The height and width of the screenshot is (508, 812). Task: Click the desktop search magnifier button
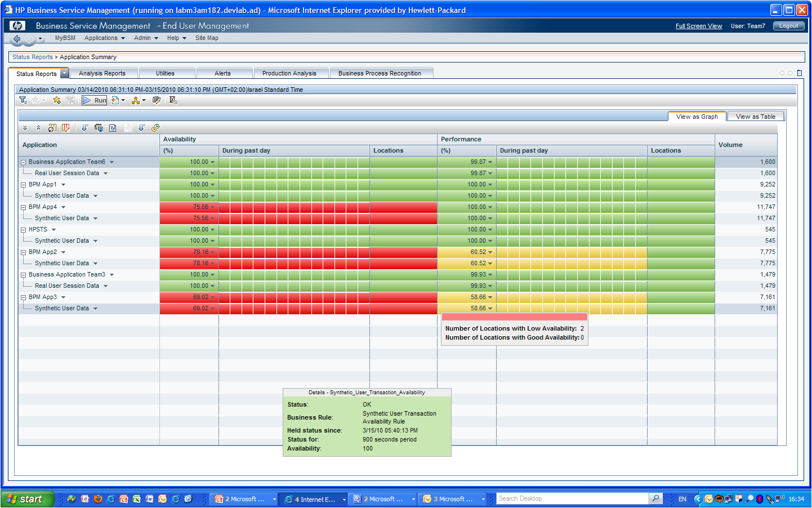[x=655, y=498]
